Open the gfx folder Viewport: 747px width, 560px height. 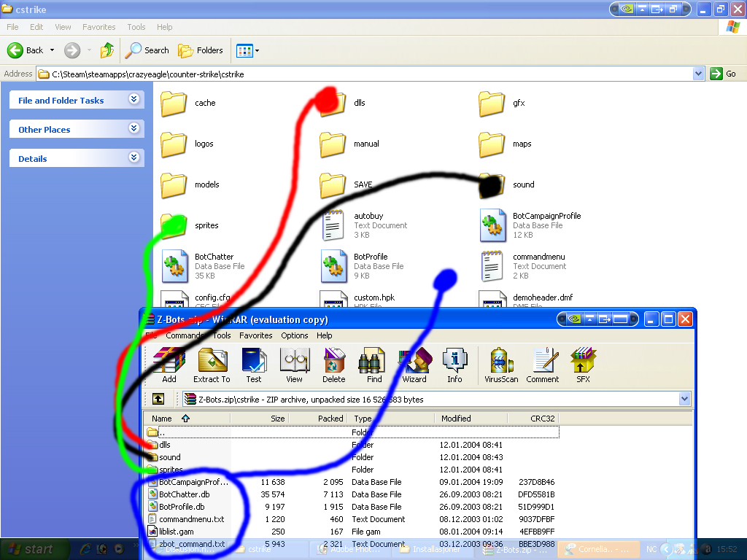(x=503, y=103)
